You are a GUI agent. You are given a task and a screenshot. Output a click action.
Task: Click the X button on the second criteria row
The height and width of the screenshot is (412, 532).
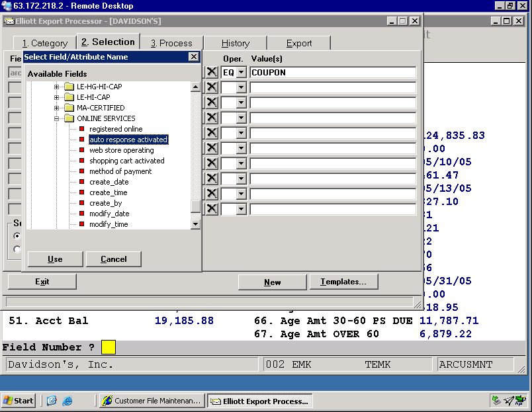pyautogui.click(x=212, y=87)
